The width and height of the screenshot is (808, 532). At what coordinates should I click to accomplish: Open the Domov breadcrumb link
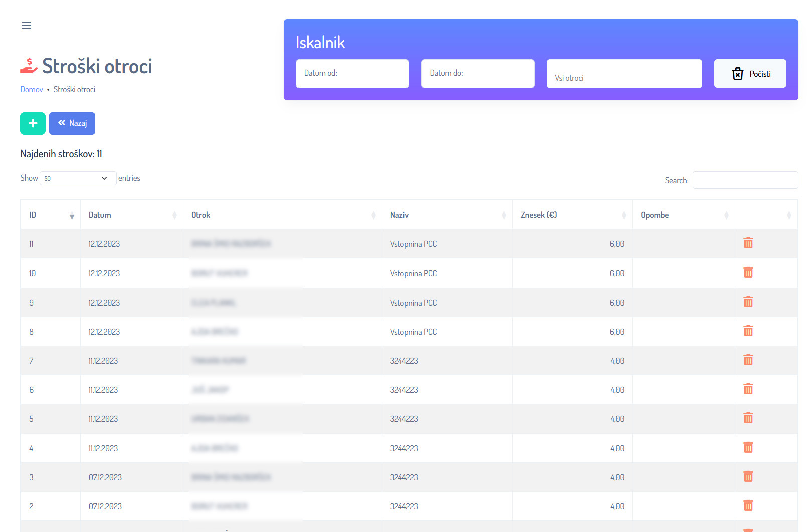32,90
